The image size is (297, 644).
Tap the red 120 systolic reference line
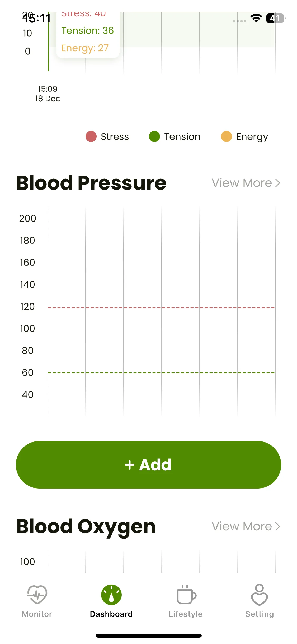click(x=161, y=308)
